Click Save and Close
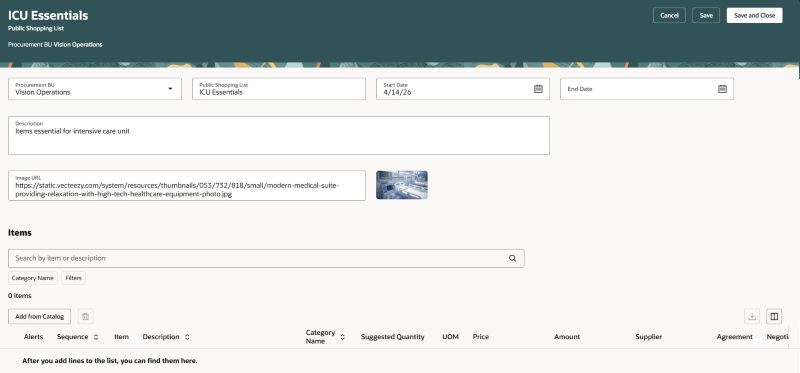Image resolution: width=800 pixels, height=373 pixels. [x=755, y=15]
